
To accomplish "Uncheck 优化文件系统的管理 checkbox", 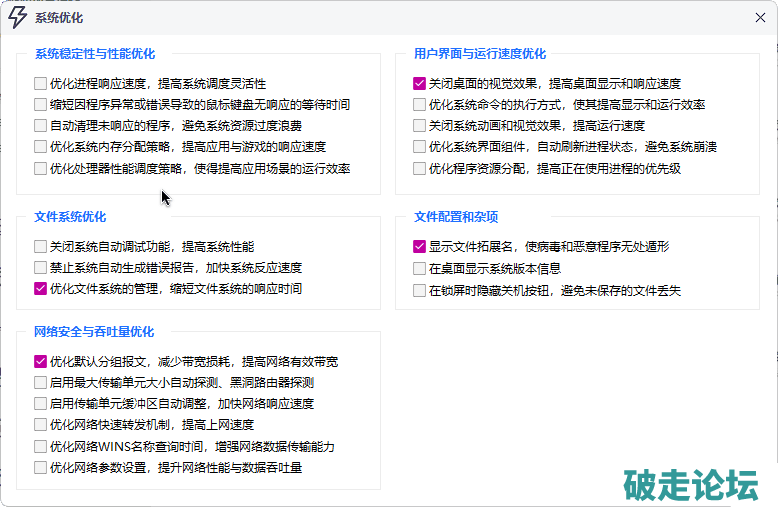I will [x=40, y=288].
